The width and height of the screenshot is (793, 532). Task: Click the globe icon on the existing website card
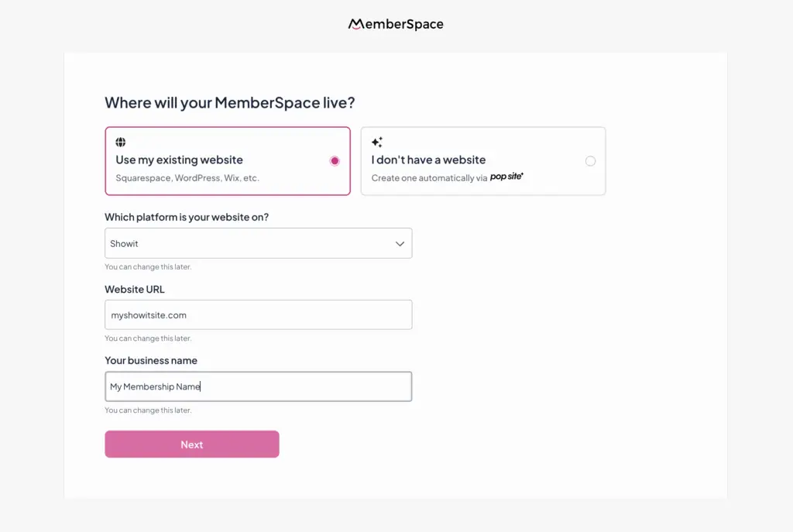tap(121, 142)
